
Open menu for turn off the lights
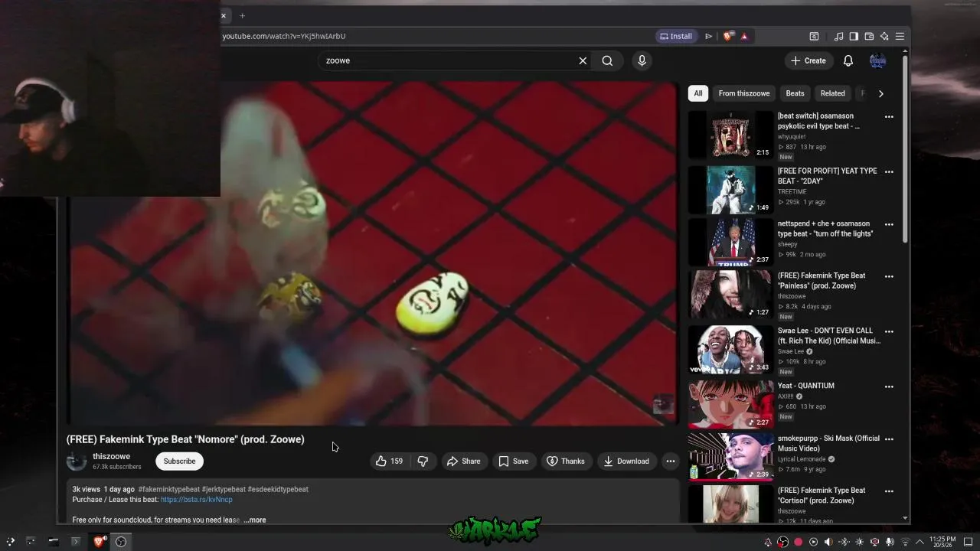889,224
